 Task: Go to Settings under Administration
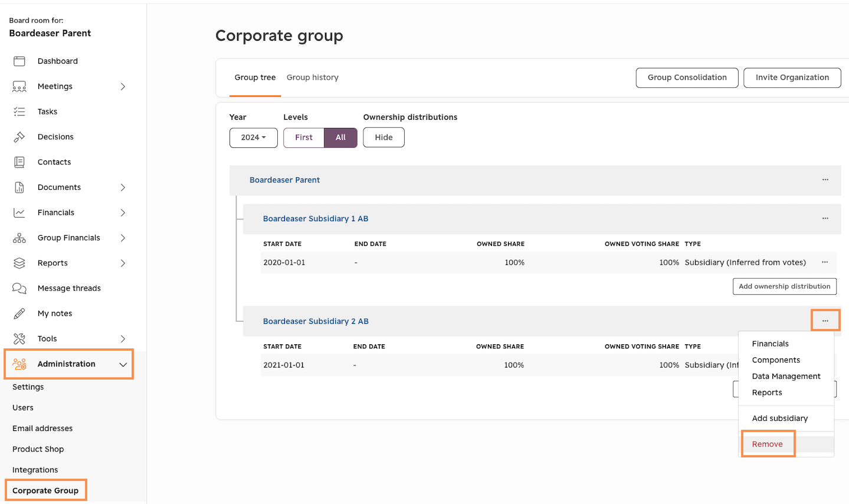28,387
